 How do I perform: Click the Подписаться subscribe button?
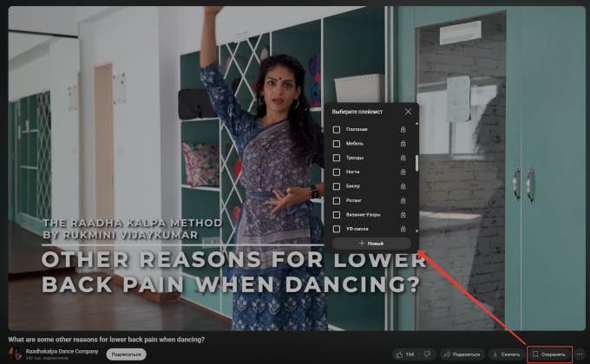pyautogui.click(x=126, y=354)
